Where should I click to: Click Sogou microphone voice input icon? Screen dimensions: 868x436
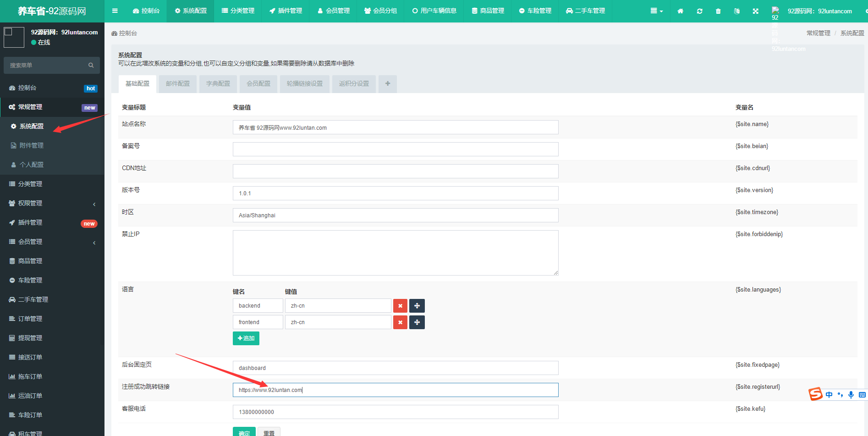coord(851,395)
